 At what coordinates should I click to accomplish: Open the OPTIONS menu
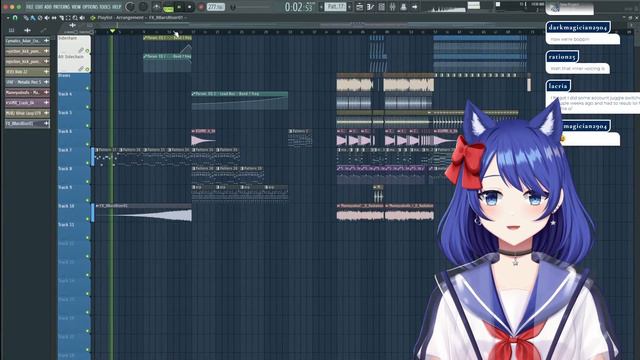(90, 7)
